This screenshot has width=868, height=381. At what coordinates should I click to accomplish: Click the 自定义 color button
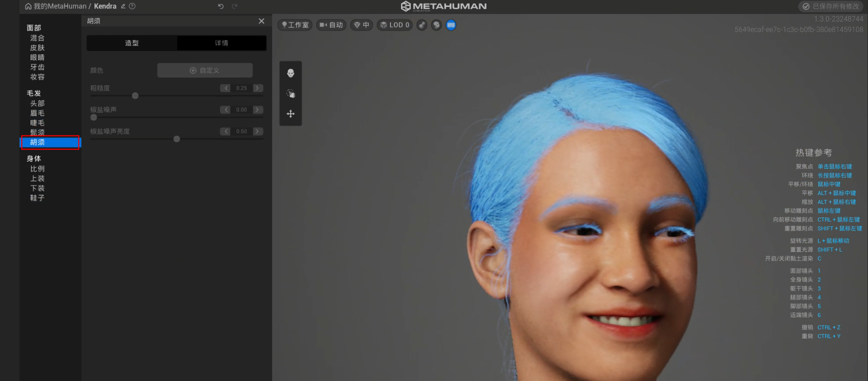pos(205,70)
